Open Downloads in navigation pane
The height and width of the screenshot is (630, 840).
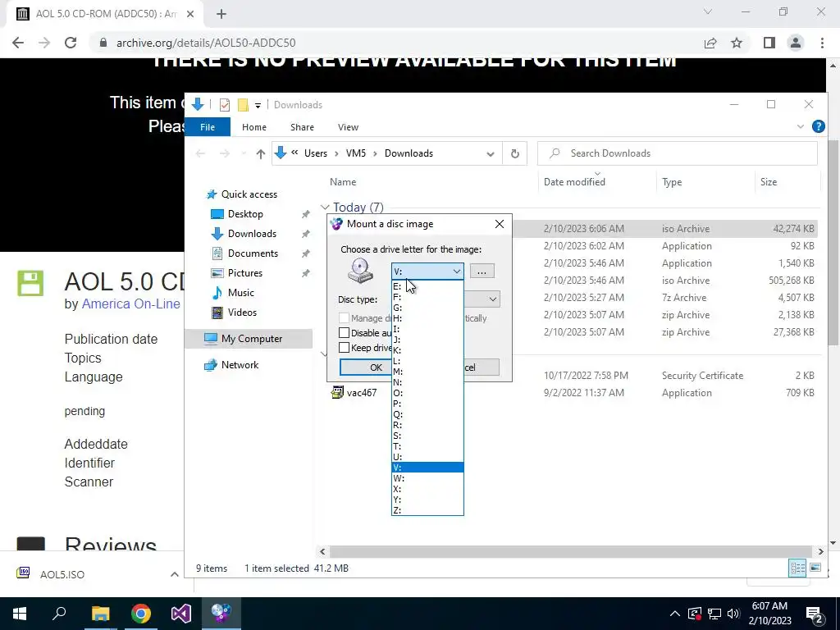coord(252,234)
